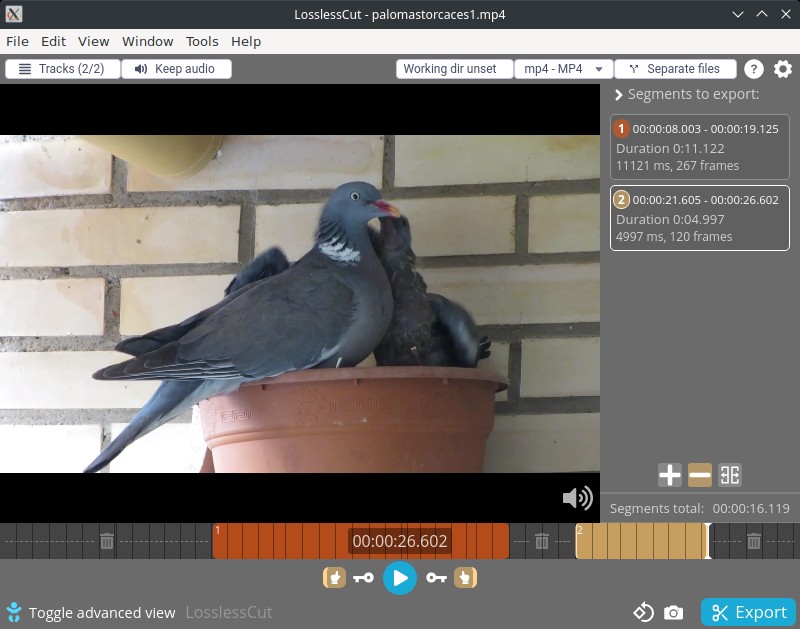Screen dimensions: 800x629
Task: Select segment 2 in the segment list
Action: pos(699,218)
